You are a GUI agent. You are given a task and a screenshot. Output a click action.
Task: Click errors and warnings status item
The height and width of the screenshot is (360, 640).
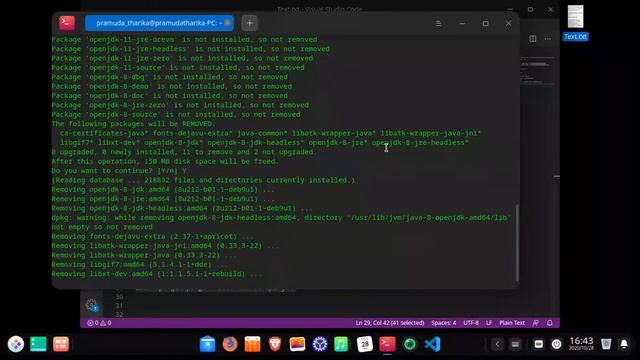coord(99,323)
